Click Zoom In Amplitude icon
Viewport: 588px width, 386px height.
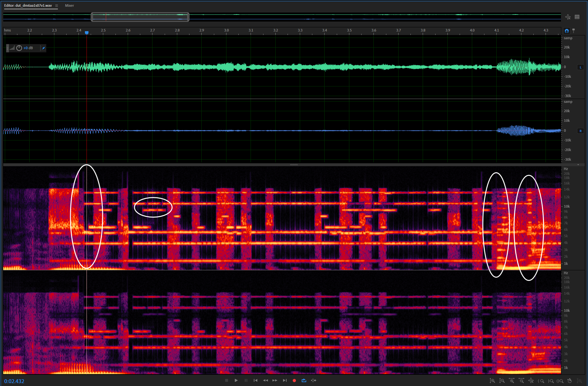coord(492,381)
